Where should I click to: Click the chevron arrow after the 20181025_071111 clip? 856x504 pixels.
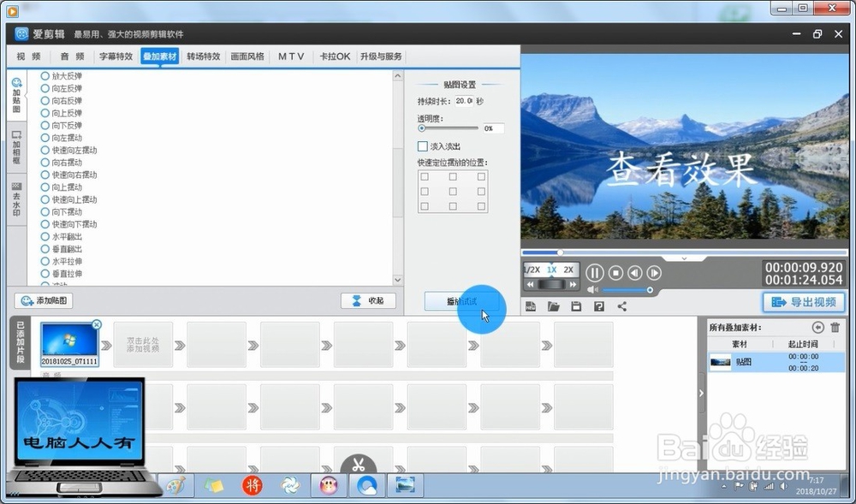click(106, 346)
